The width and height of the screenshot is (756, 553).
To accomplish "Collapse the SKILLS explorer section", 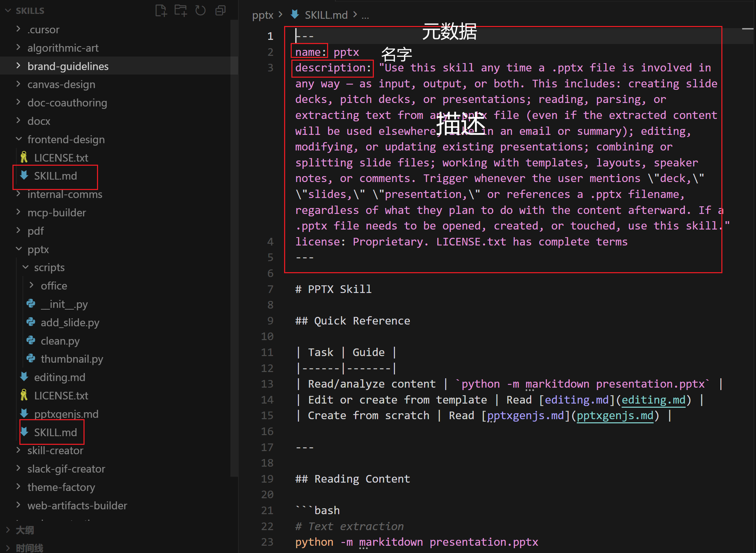I will [x=30, y=11].
